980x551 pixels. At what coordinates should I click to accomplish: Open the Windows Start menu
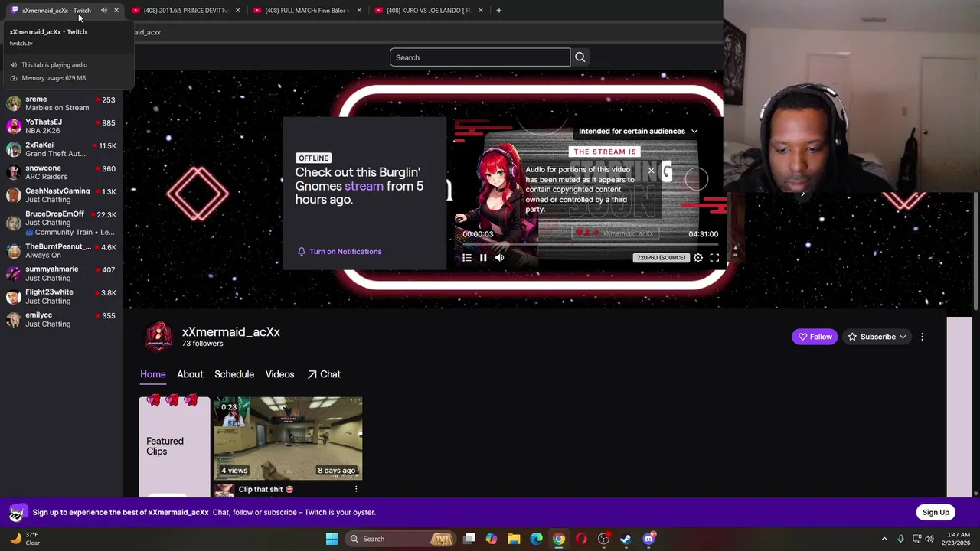click(332, 539)
